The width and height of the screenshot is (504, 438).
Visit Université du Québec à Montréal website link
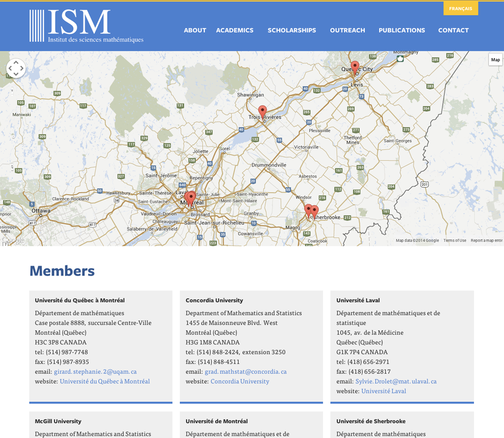tap(105, 381)
